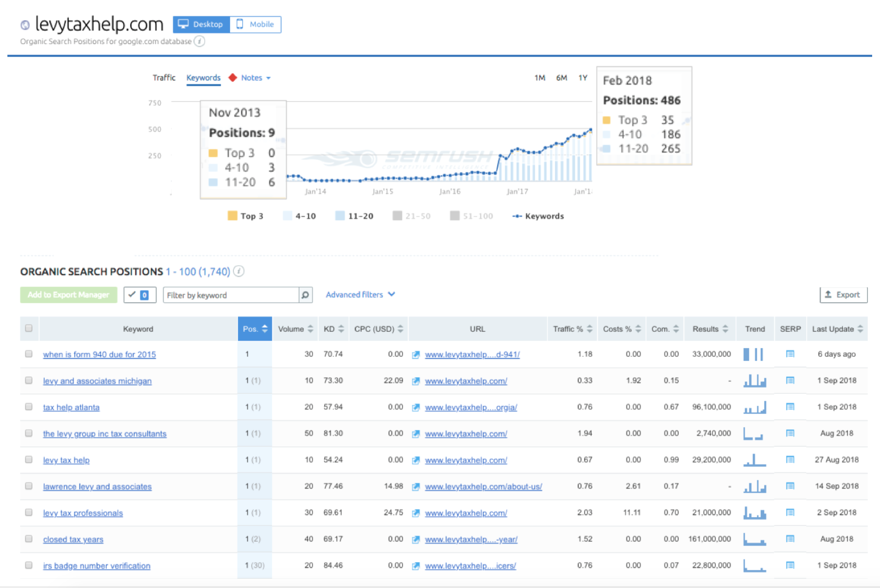View trend chart for 'when is form 940 due for 2015'
Screen dimensions: 880x588
[x=754, y=354]
